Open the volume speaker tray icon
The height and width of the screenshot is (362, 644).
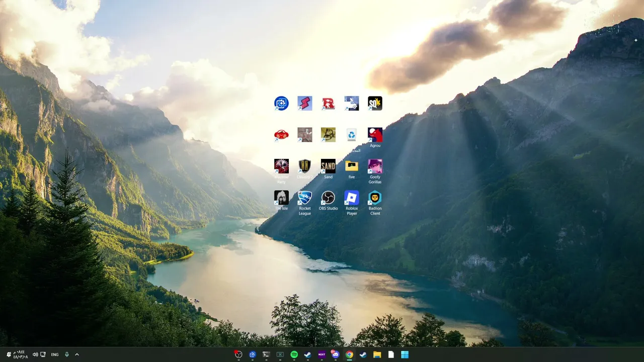[35, 354]
